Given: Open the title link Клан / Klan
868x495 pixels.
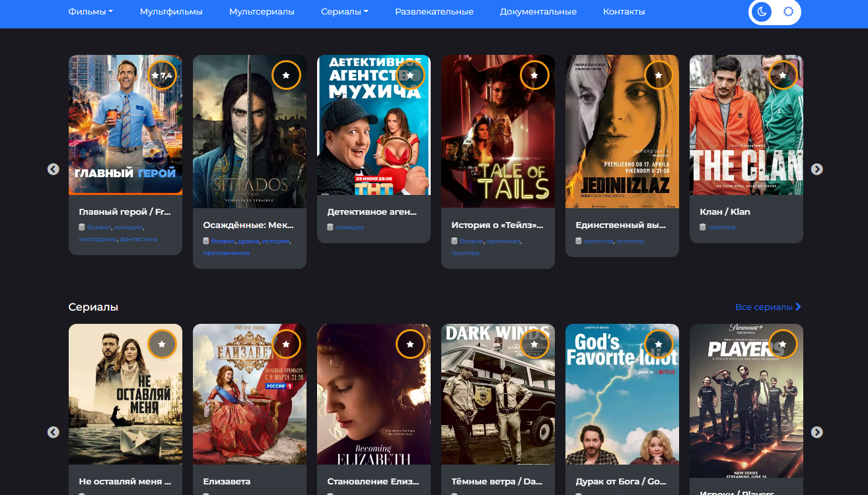Looking at the screenshot, I should [725, 211].
